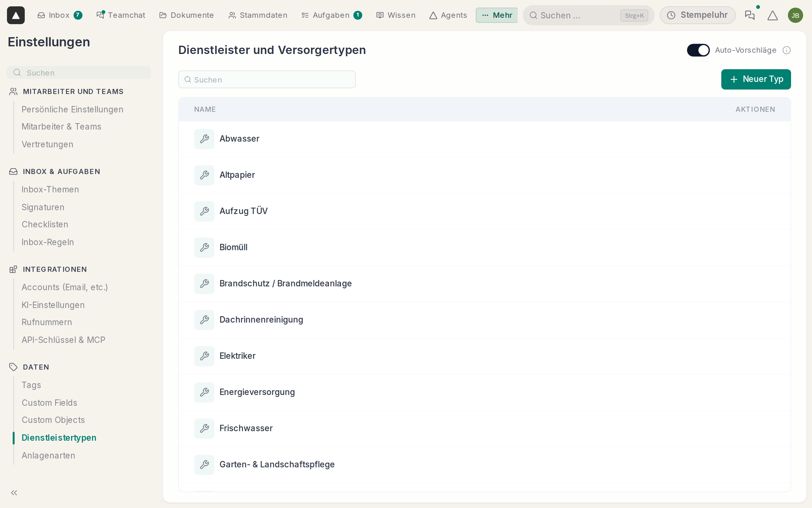Click the wrench icon next to Altpapier

[x=204, y=175]
